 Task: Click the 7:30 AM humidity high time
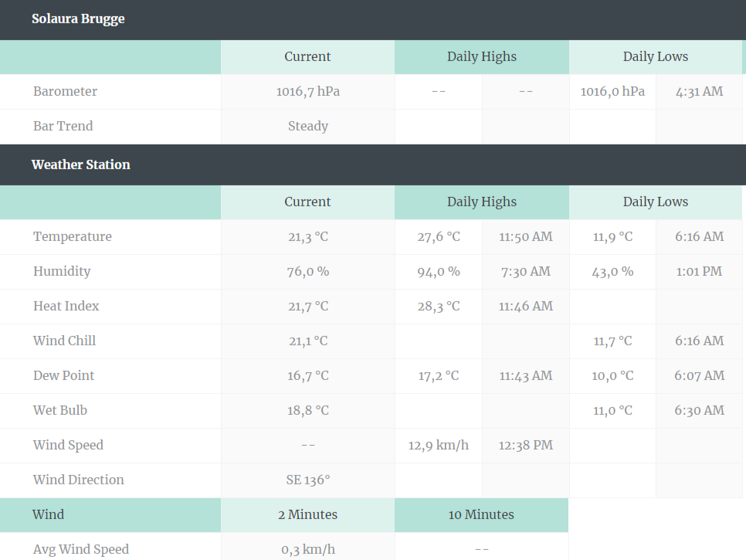coord(526,271)
